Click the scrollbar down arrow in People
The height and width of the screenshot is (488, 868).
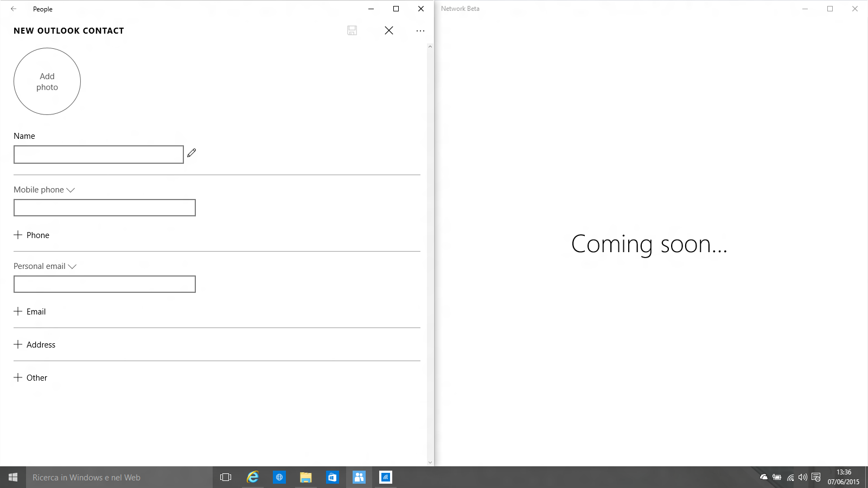tap(430, 463)
